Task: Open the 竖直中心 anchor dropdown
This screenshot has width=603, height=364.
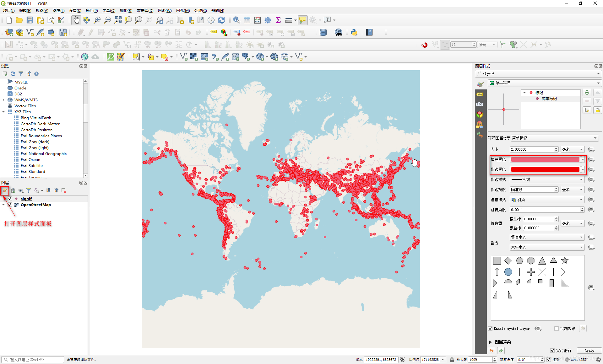Action: 547,237
